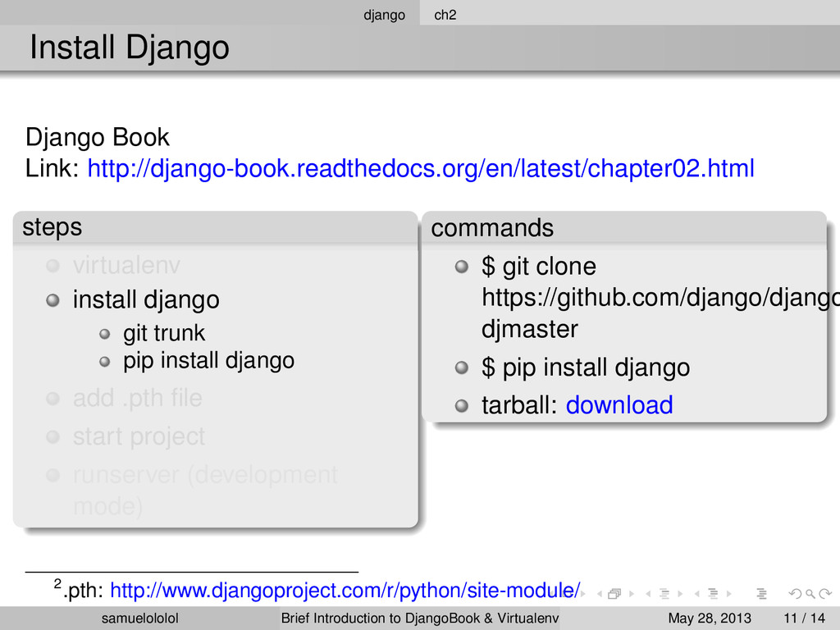Image resolution: width=840 pixels, height=630 pixels.
Task: Click the go-back curved arrow icon
Action: click(796, 594)
